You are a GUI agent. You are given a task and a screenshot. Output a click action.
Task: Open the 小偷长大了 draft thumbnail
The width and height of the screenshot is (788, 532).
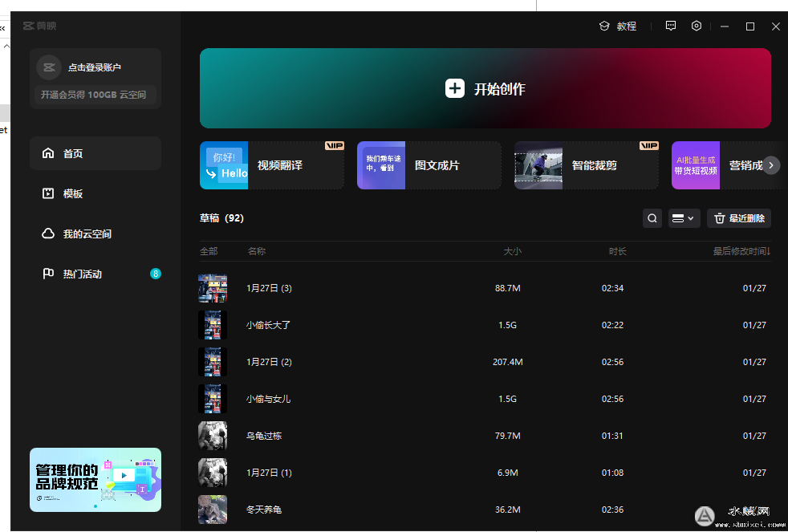[x=212, y=325]
